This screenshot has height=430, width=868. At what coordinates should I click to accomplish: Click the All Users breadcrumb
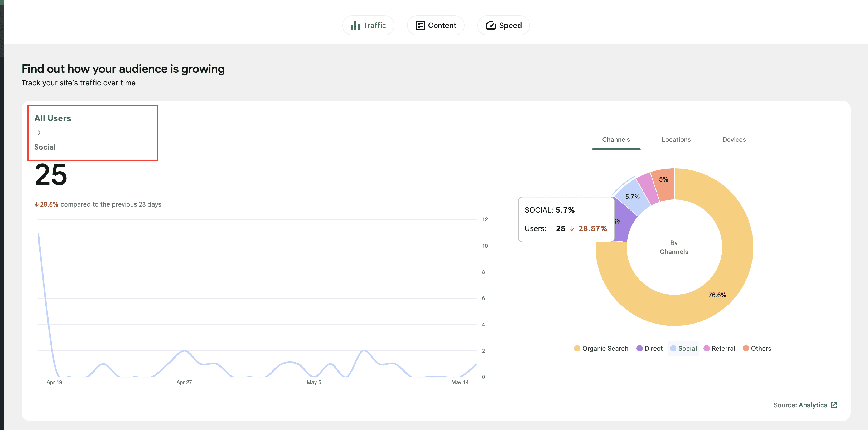point(52,118)
